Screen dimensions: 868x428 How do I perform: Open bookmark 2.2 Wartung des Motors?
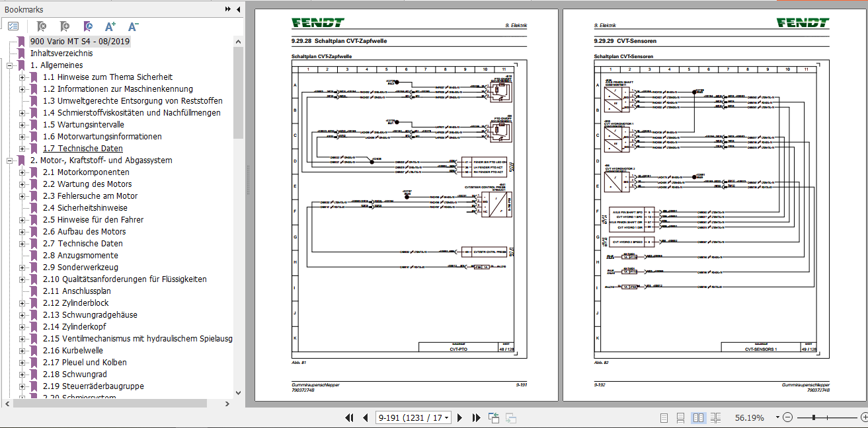coord(87,184)
